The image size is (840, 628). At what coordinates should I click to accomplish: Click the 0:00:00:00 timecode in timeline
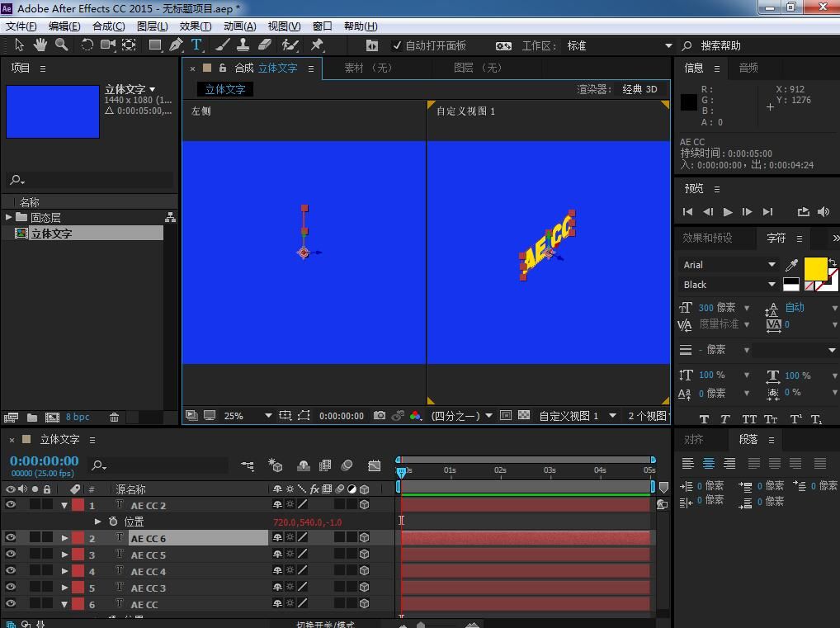tap(44, 460)
